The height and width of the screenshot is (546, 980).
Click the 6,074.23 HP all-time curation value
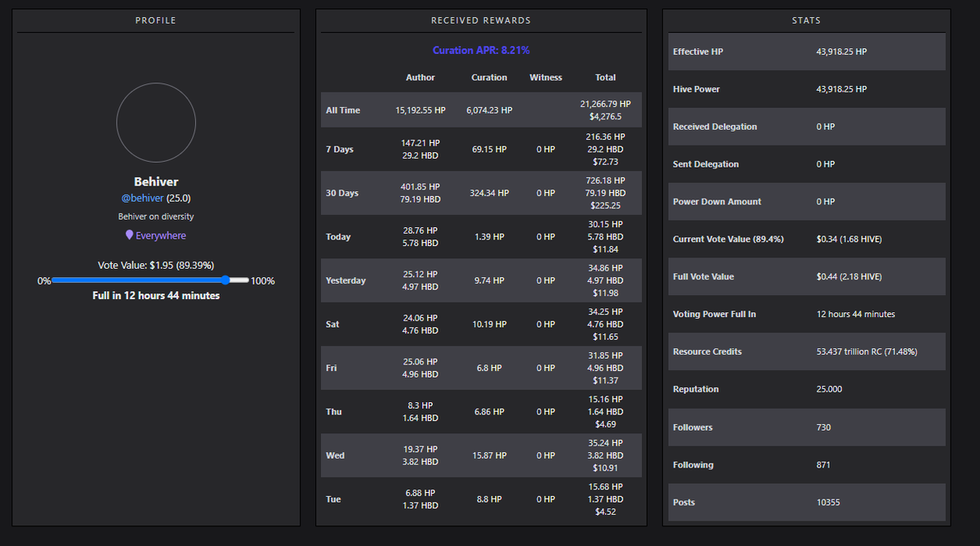(489, 110)
